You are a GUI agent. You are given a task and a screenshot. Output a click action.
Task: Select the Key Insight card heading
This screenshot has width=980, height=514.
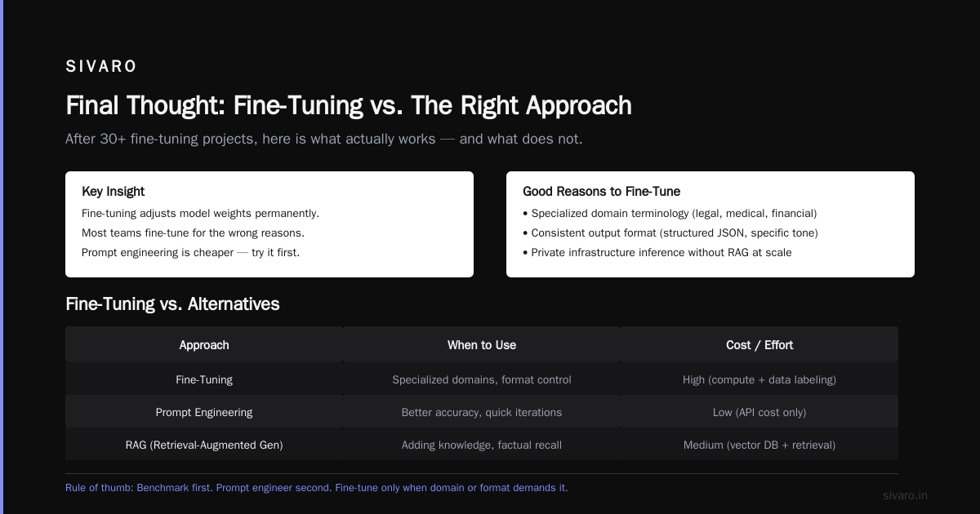[x=114, y=192]
